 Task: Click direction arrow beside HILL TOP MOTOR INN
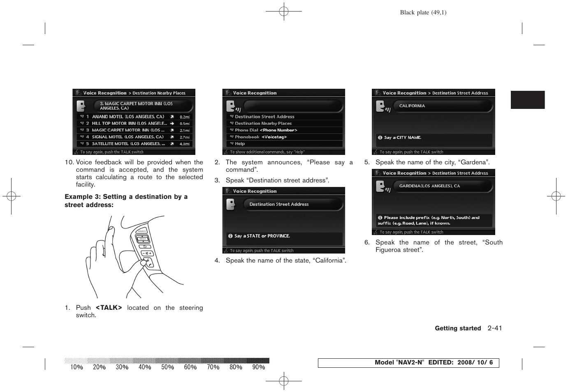(172, 123)
